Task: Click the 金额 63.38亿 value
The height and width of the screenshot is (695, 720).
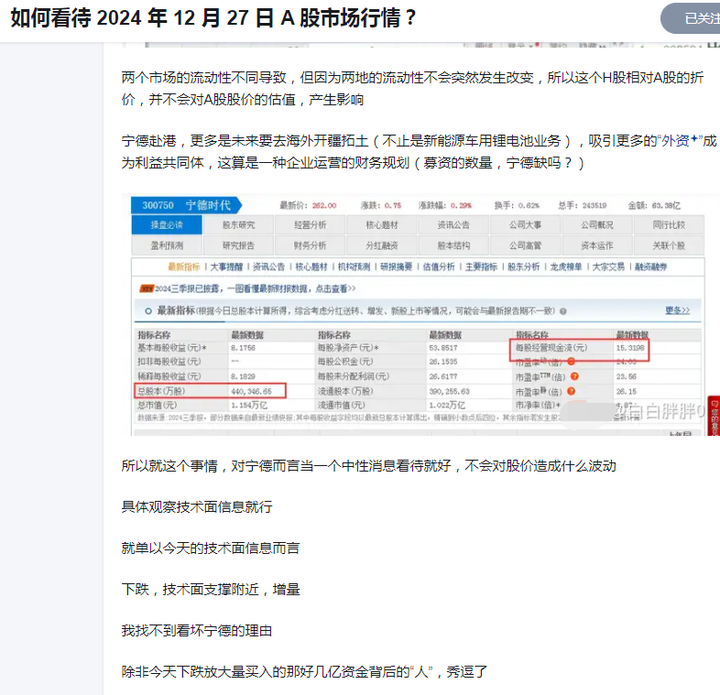Action: 666,205
